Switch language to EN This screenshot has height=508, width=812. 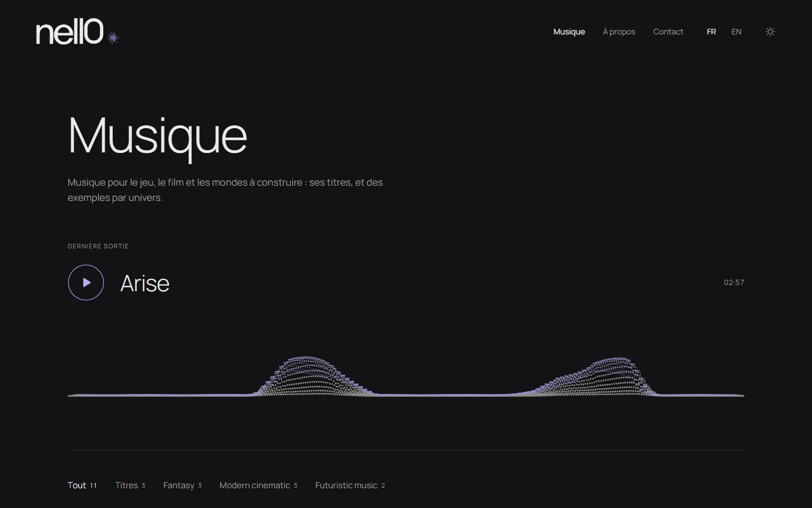736,32
